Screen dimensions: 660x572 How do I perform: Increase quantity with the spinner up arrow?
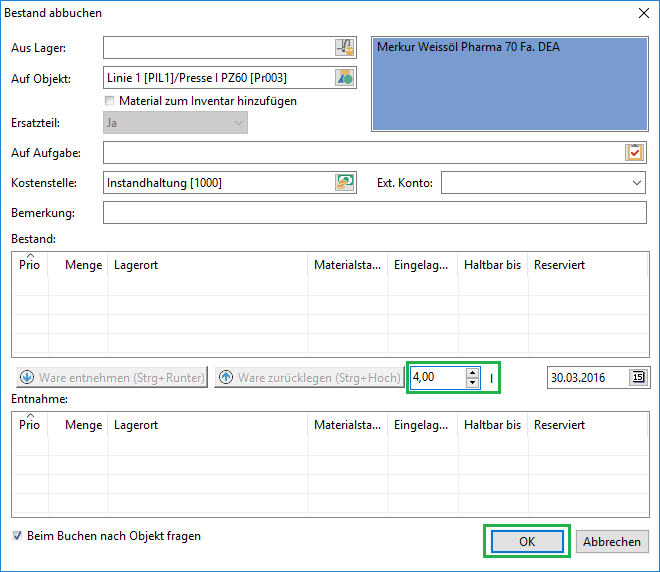pos(472,372)
